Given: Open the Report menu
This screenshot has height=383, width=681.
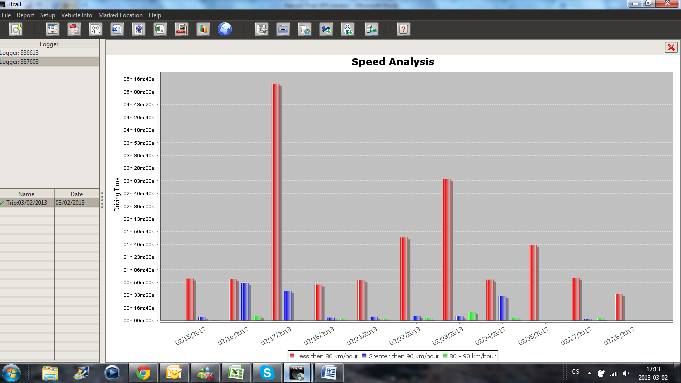Looking at the screenshot, I should click(25, 15).
